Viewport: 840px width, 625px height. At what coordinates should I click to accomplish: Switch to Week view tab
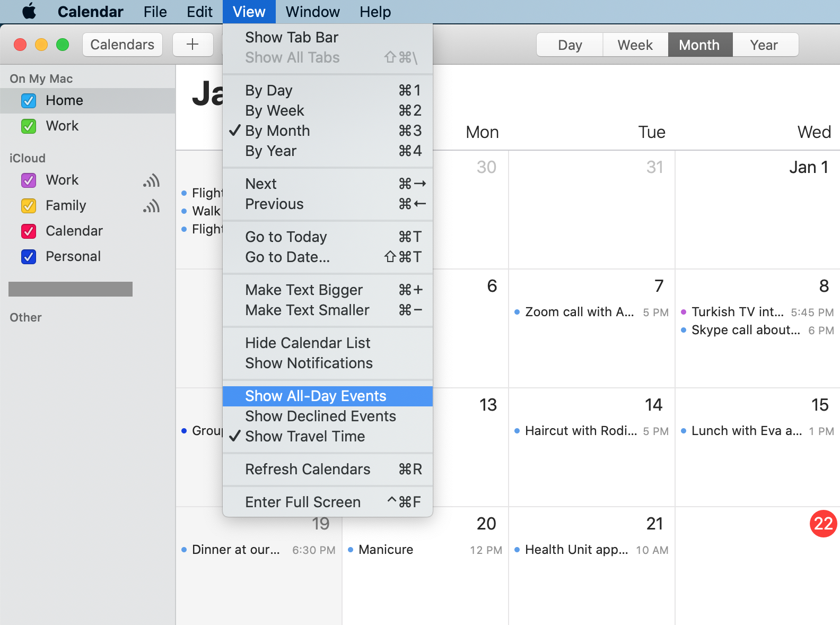click(x=635, y=45)
